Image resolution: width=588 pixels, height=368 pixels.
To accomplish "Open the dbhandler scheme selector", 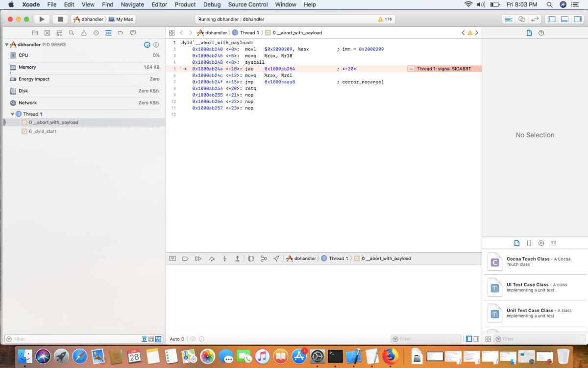I will 88,19.
